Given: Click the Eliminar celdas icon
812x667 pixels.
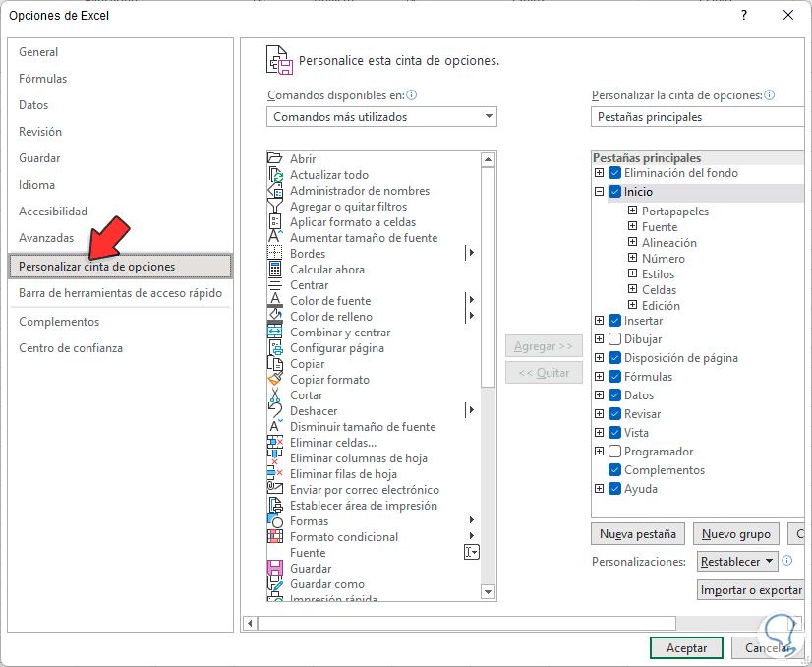Looking at the screenshot, I should coord(275,442).
